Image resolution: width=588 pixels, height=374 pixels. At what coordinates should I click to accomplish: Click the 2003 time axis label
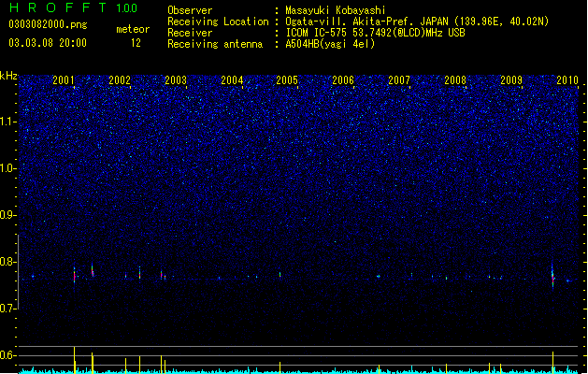(176, 79)
